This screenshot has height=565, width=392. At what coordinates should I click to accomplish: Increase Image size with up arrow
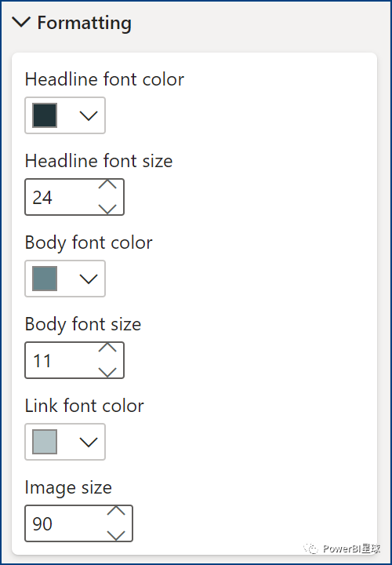116,511
